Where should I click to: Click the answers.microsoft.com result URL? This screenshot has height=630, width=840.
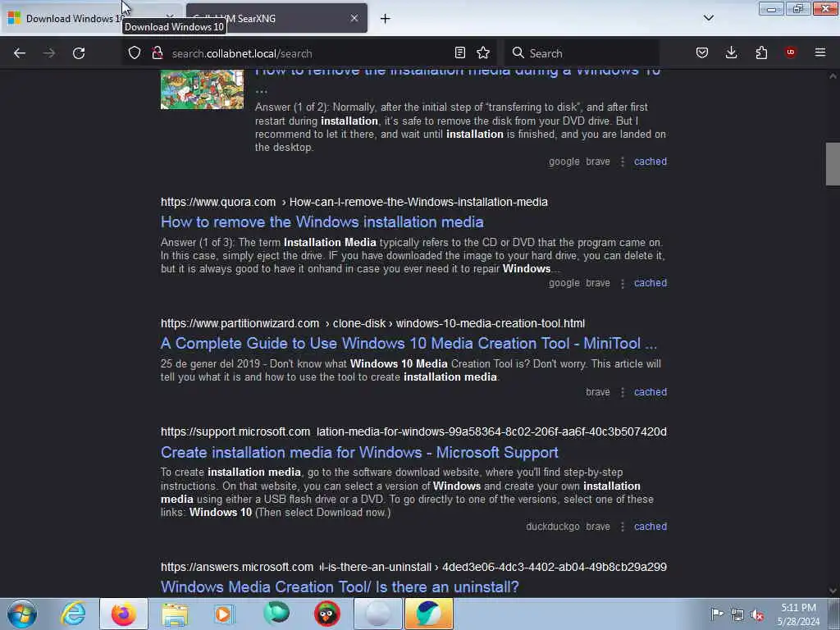point(413,567)
